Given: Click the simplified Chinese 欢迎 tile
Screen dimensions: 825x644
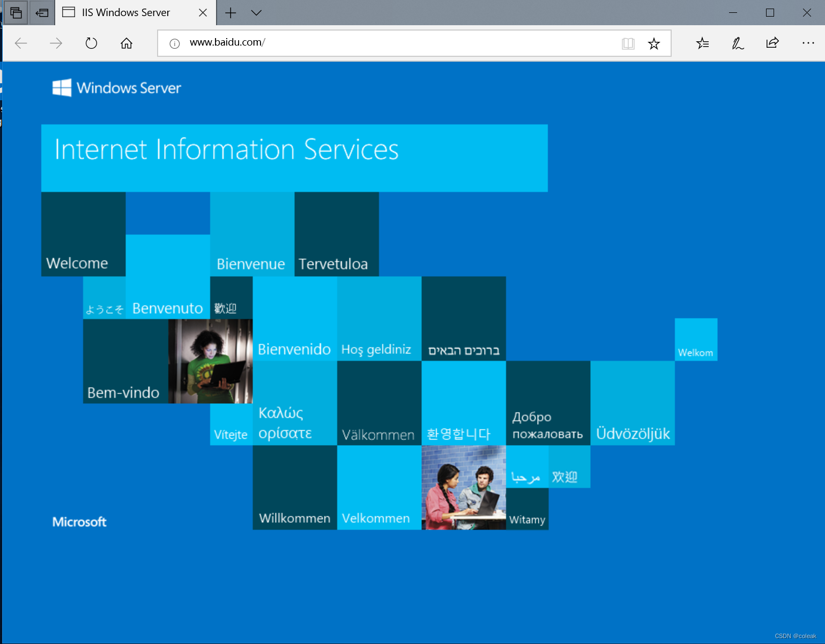Looking at the screenshot, I should click(x=569, y=467).
